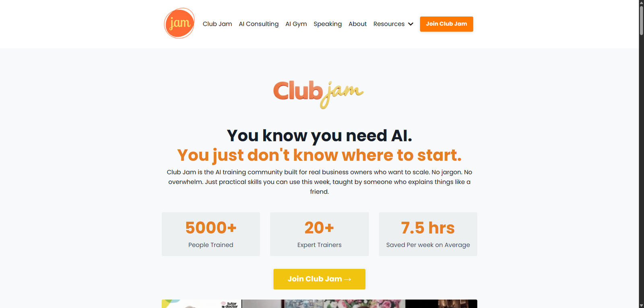Open the Resources menu item
The width and height of the screenshot is (644, 308).
(389, 24)
